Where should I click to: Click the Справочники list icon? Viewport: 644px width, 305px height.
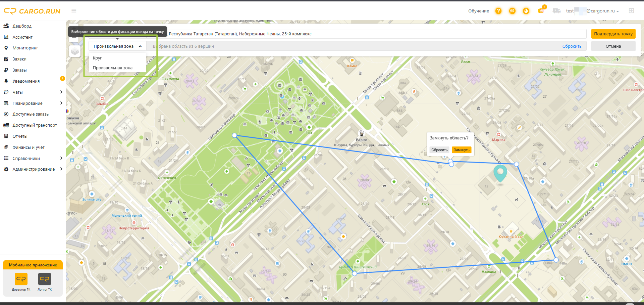click(6, 158)
